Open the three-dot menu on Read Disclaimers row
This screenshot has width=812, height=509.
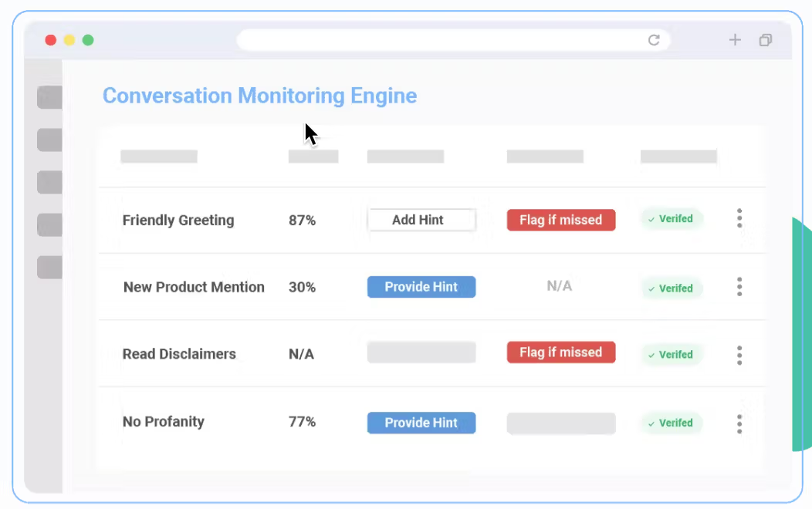click(739, 355)
